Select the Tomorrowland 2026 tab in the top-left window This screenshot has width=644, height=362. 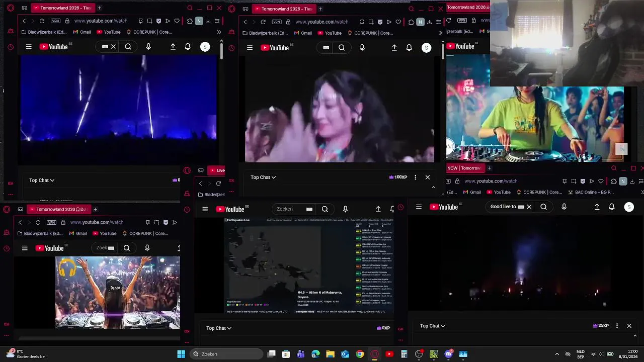pyautogui.click(x=62, y=8)
